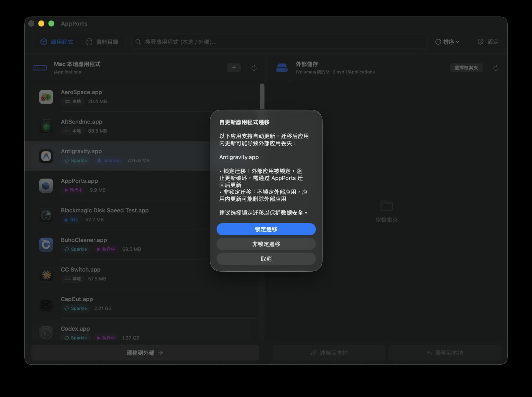Click the CapCut.app icon

click(x=46, y=304)
